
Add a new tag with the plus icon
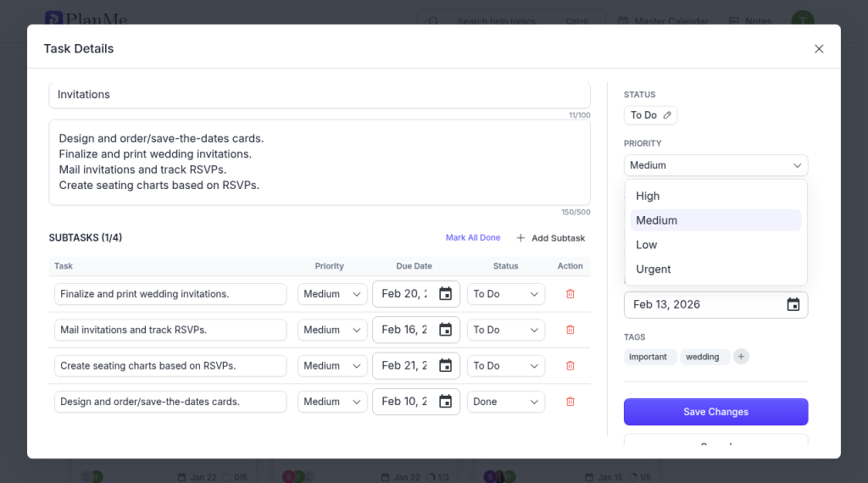click(x=741, y=356)
